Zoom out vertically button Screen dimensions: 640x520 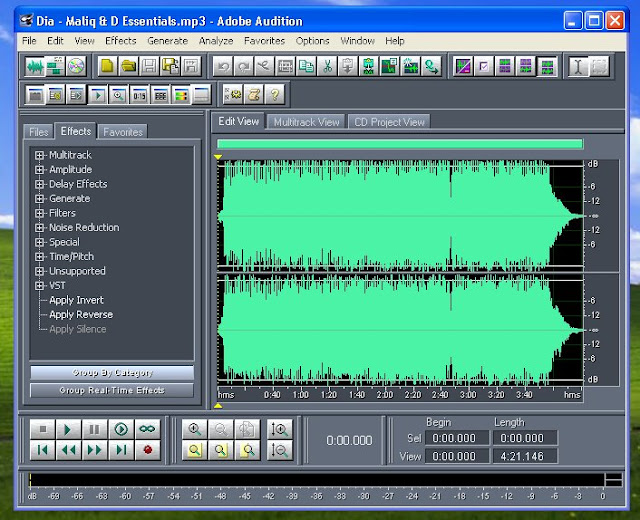click(x=280, y=450)
